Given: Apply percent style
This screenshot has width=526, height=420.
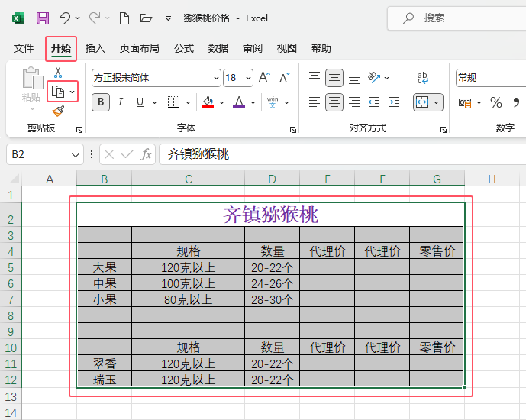Looking at the screenshot, I should (x=495, y=102).
